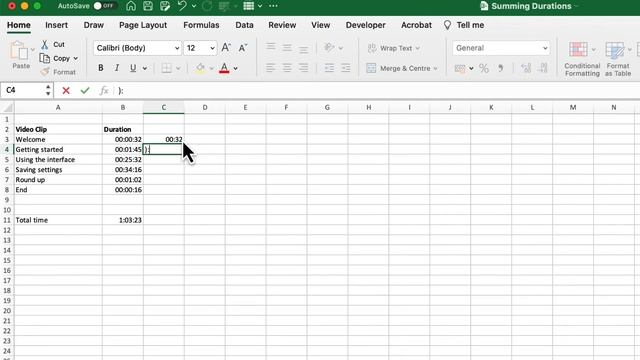This screenshot has height=360, width=640.
Task: Click the Wrap Text button
Action: [x=393, y=48]
